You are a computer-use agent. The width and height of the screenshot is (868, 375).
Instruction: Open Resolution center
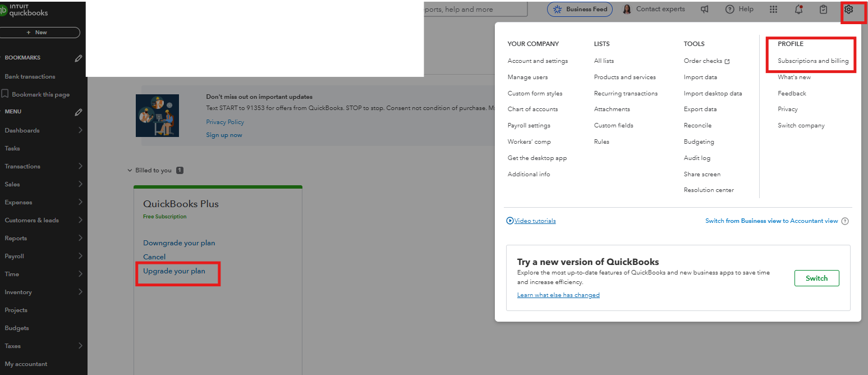click(x=709, y=190)
